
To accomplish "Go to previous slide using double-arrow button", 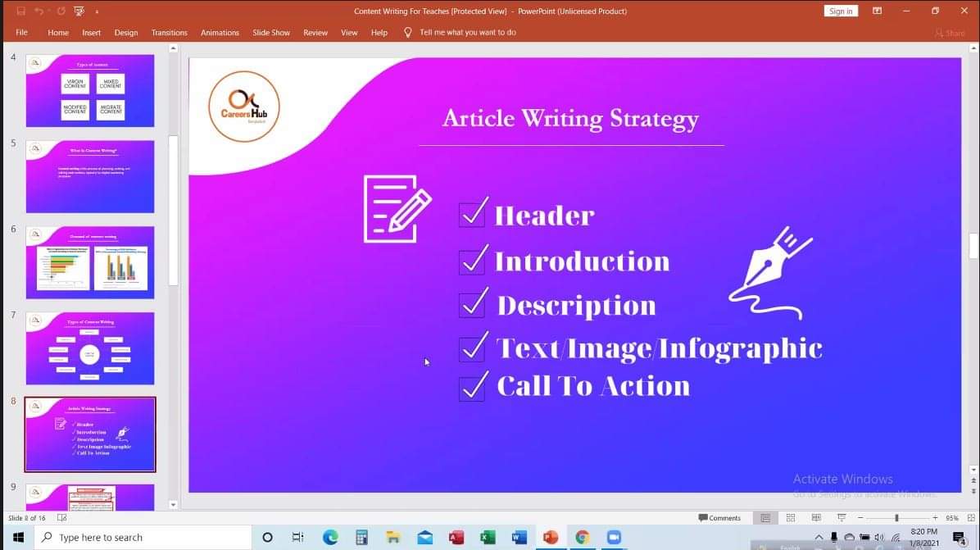I will tap(973, 481).
